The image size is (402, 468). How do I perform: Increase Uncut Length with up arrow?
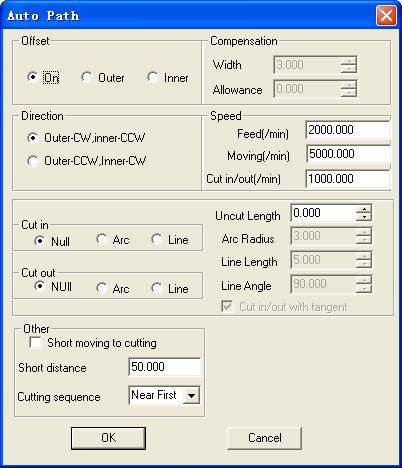[x=364, y=209]
